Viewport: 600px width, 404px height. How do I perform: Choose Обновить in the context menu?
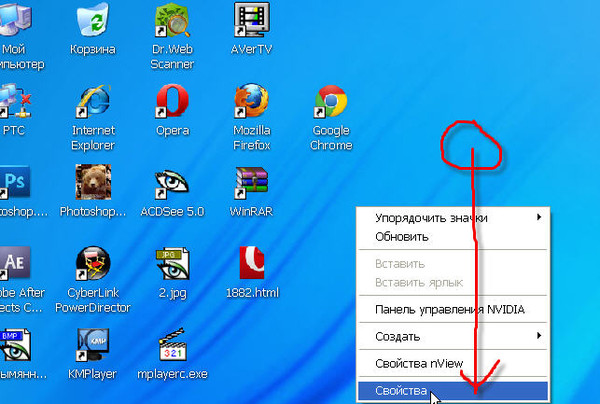(x=453, y=237)
